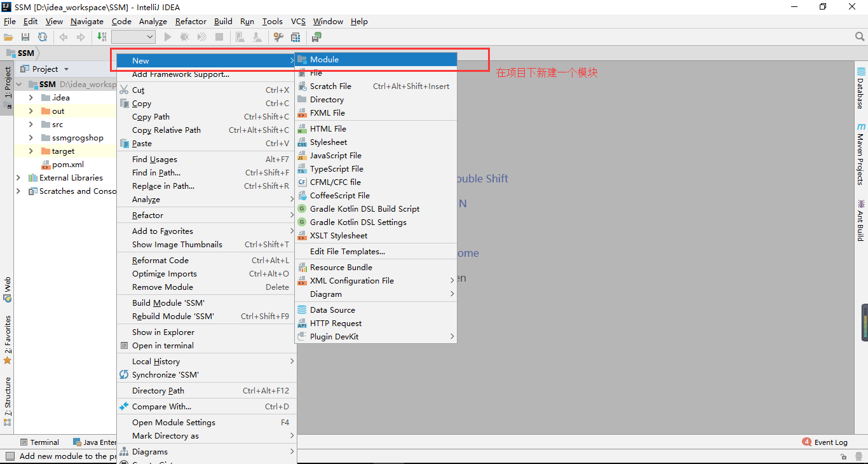Choose Synchronize 'SSM' from the context menu
The height and width of the screenshot is (464, 868).
click(x=207, y=375)
